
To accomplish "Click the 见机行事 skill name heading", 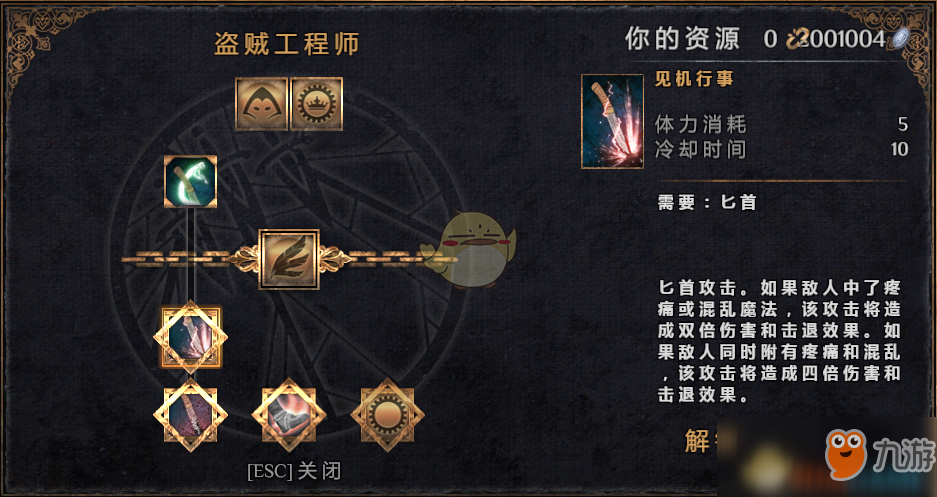I will click(694, 78).
